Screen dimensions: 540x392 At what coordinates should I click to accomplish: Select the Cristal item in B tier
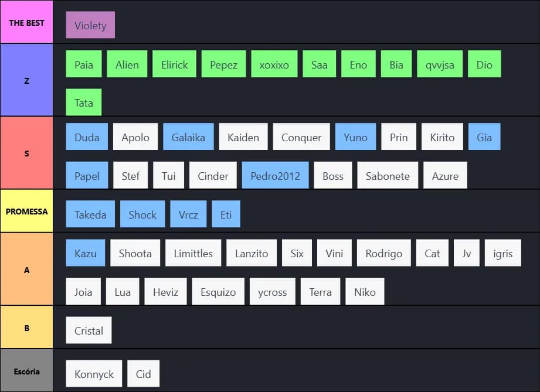pos(89,330)
